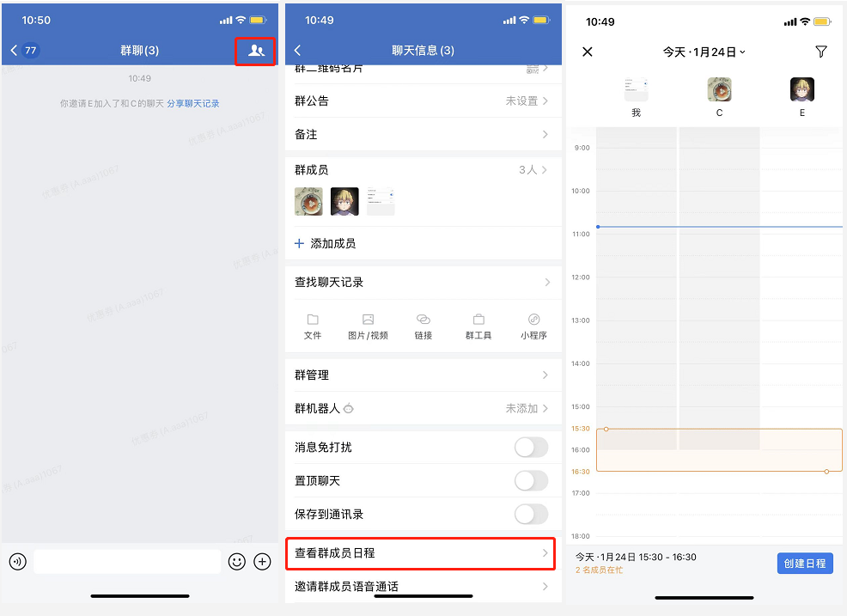847x616 pixels.
Task: Open the emoji picker smiley icon
Action: click(x=236, y=562)
